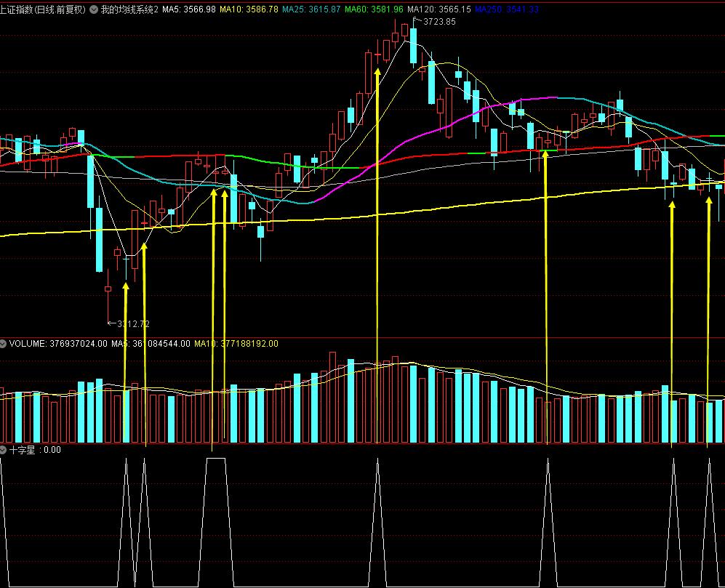Click the MA5 value label in header
The height and width of the screenshot is (588, 725).
(188, 9)
